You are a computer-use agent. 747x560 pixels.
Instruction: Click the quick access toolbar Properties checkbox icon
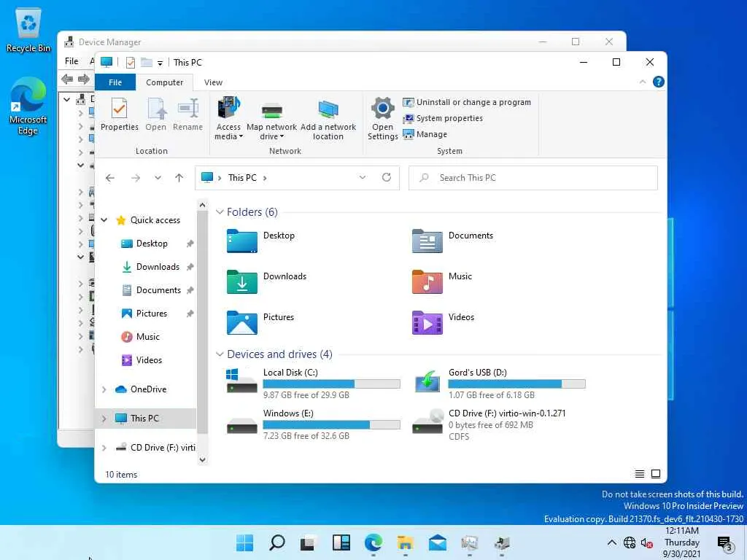pyautogui.click(x=130, y=63)
